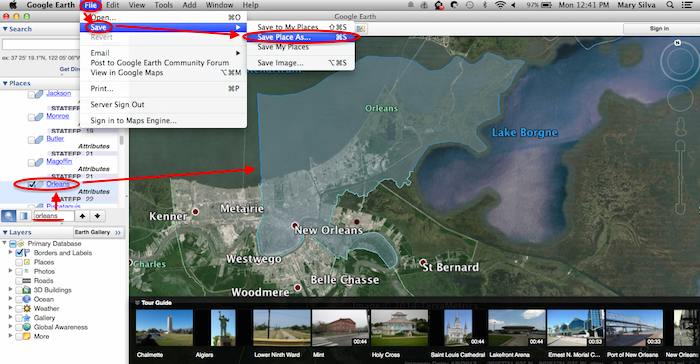This screenshot has height=364, width=700.
Task: Check the Jackson place checkbox
Action: coord(31,94)
